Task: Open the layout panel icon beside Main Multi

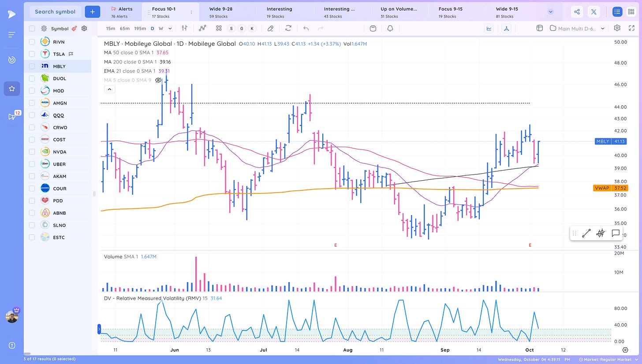Action: [539, 28]
